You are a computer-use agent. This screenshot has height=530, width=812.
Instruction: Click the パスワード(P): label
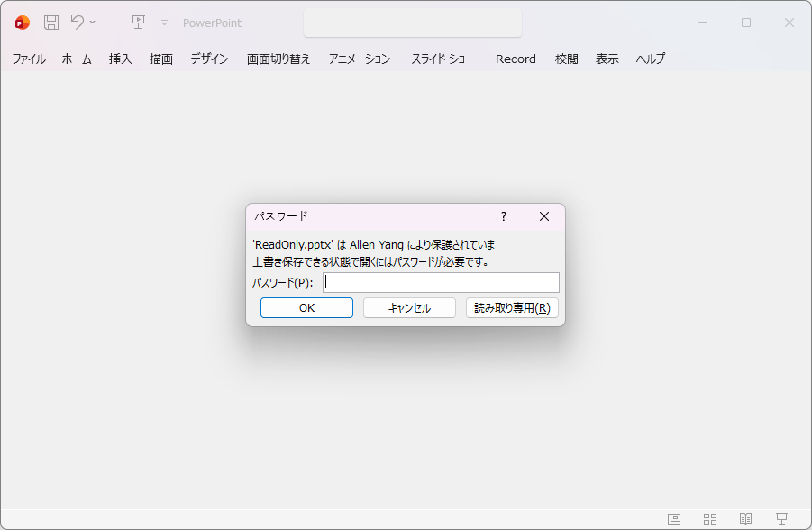point(283,283)
